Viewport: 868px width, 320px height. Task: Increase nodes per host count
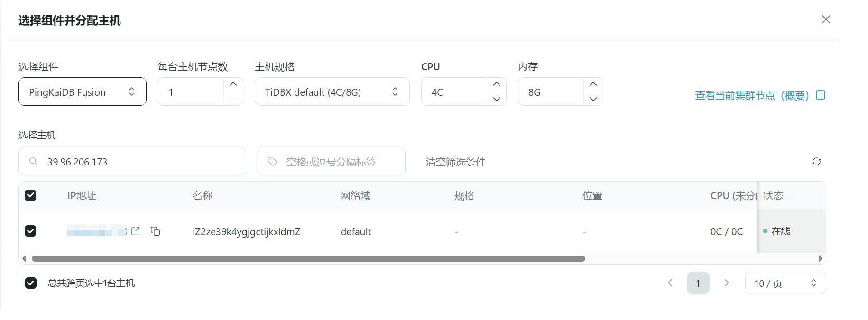233,84
